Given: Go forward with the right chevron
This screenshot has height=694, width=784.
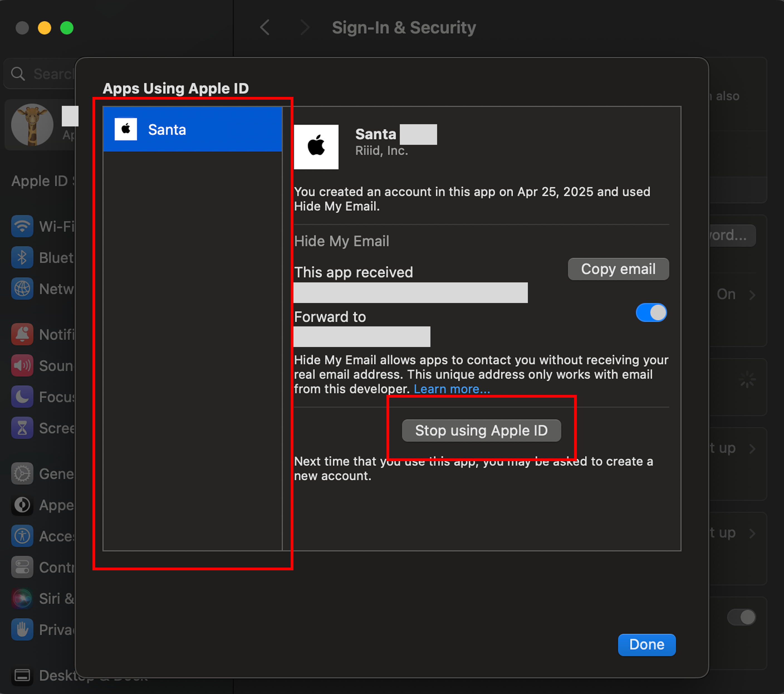Looking at the screenshot, I should pos(305,27).
